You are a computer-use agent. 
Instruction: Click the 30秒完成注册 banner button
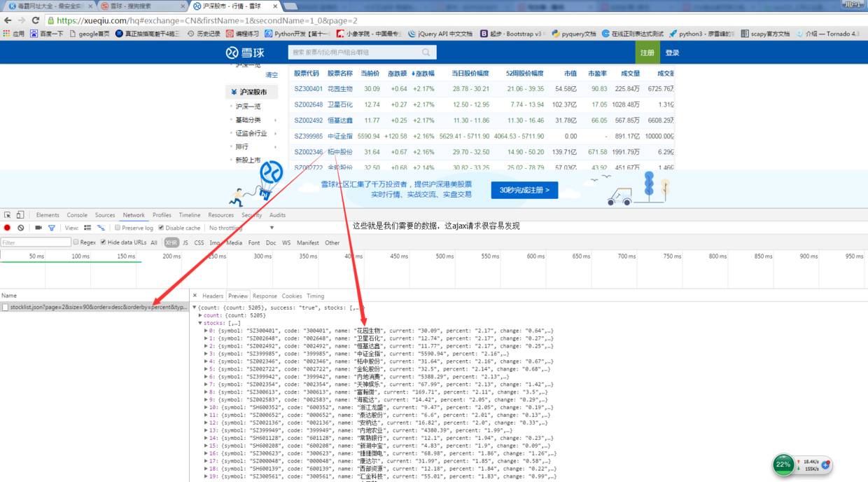(x=524, y=190)
